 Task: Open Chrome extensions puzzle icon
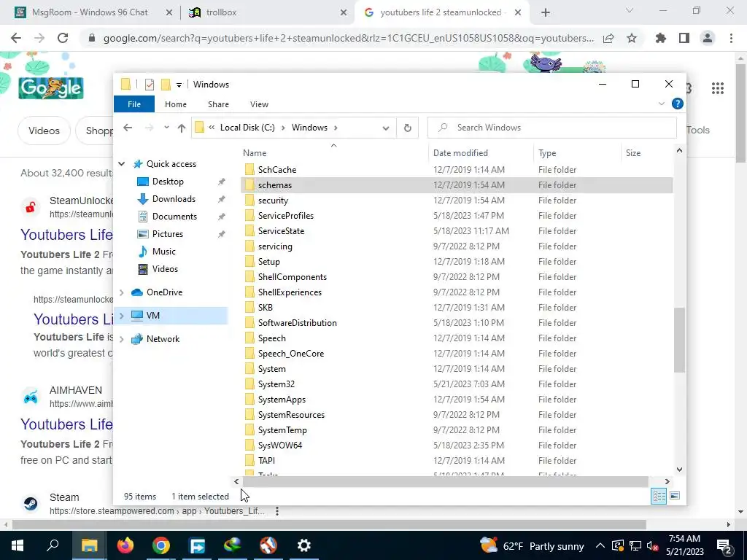(660, 38)
